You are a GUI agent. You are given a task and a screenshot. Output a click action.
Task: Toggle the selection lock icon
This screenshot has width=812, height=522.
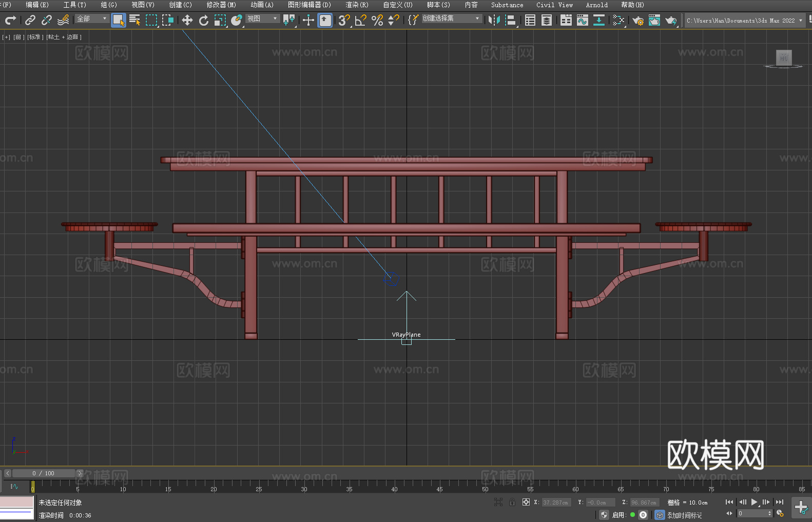(x=512, y=502)
